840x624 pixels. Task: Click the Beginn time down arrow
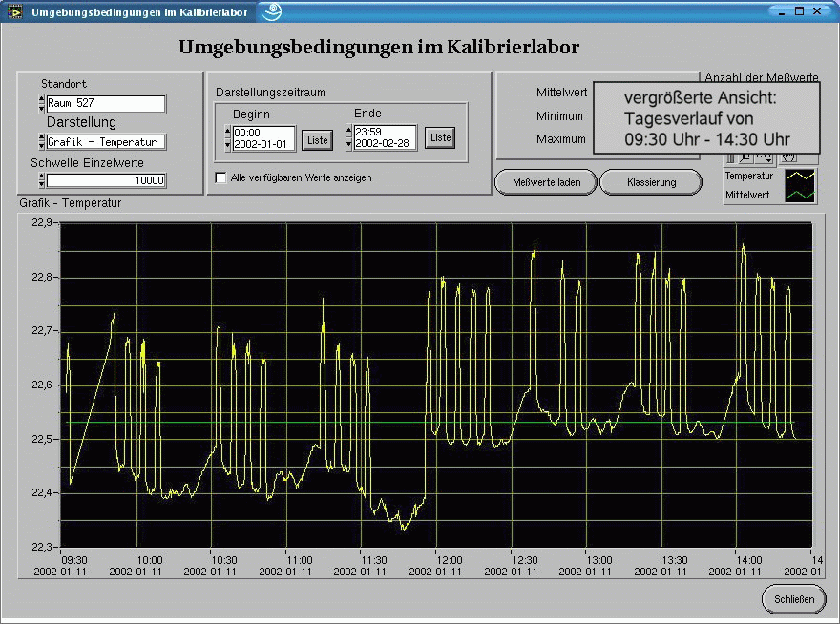pos(228,145)
